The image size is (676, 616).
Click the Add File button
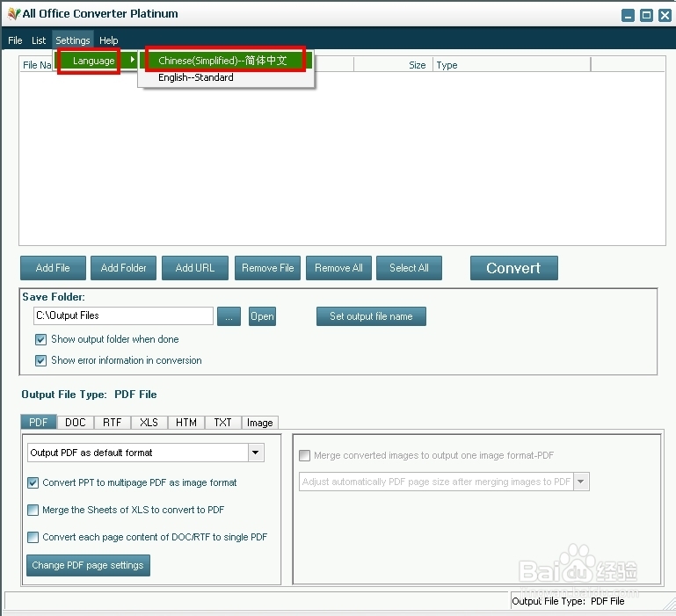pos(53,268)
